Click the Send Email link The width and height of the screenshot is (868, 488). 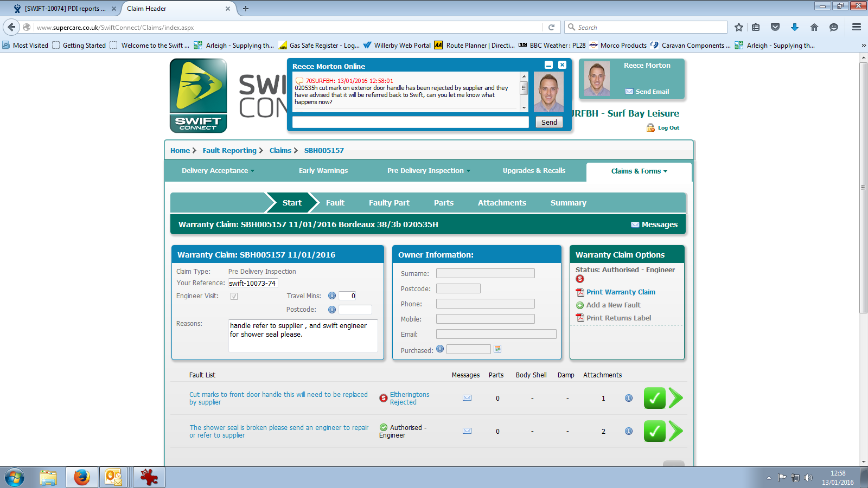tap(652, 92)
